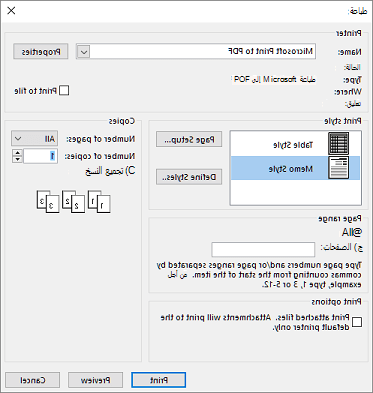Open Number of pages dropdown
Image resolution: width=373 pixels, height=393 pixels.
[x=34, y=138]
